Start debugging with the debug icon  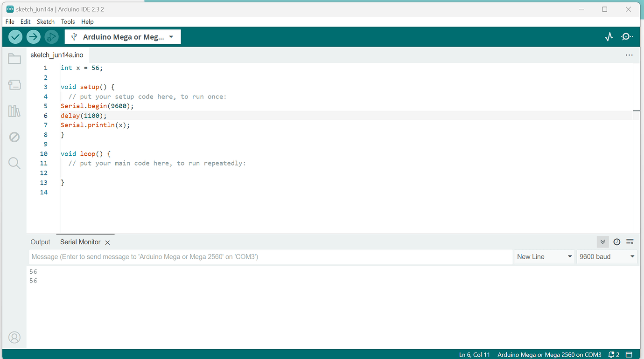(51, 36)
